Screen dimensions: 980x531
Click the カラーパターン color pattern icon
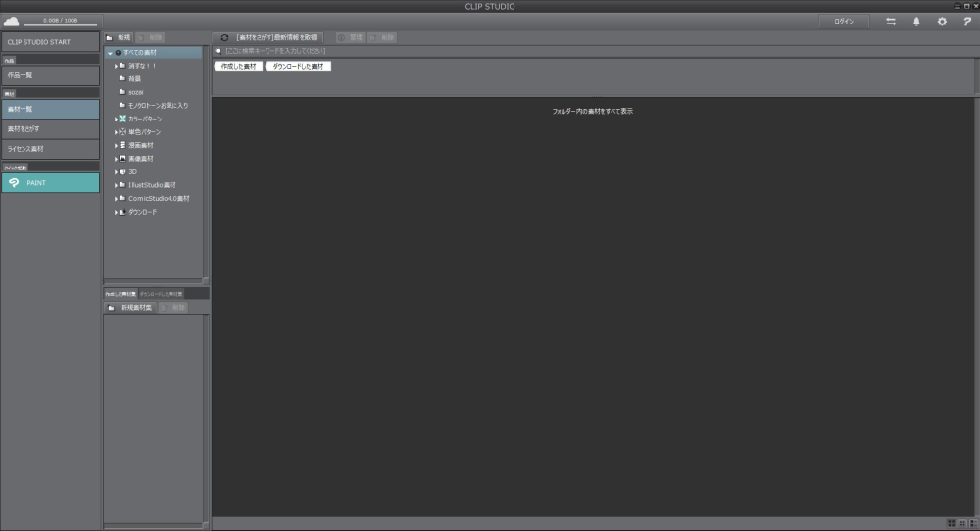122,119
